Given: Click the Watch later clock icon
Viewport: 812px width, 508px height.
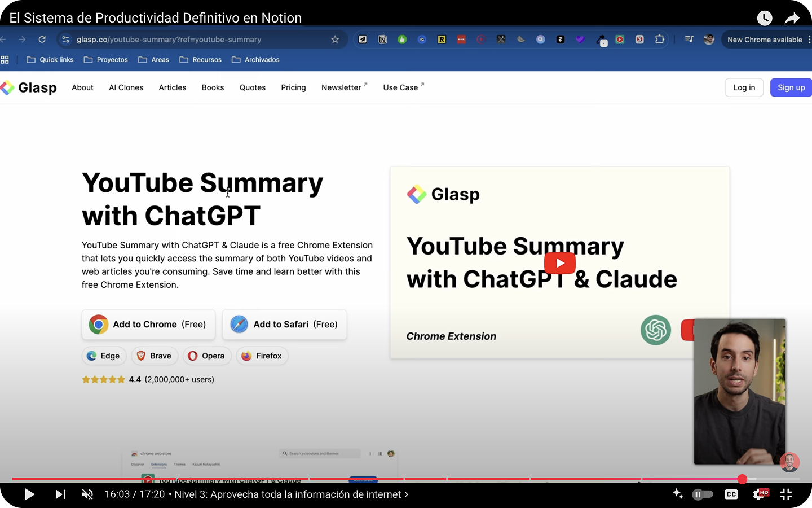Looking at the screenshot, I should click(x=765, y=18).
